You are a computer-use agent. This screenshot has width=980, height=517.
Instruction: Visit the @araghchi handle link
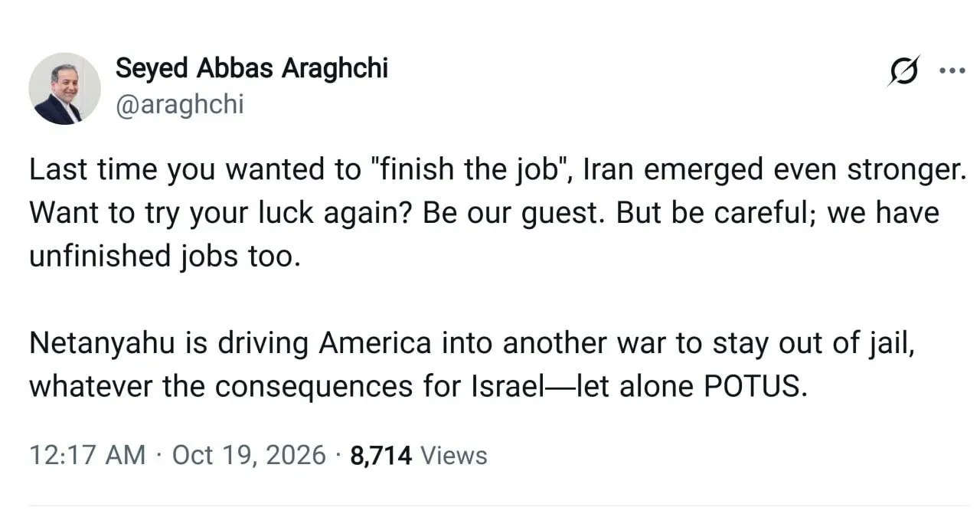click(179, 105)
